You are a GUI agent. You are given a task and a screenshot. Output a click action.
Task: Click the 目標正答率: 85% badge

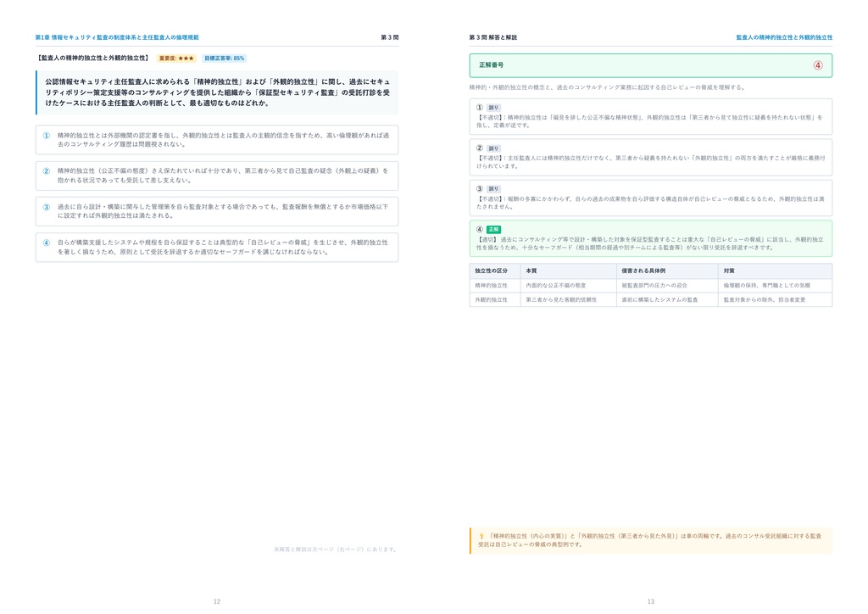tap(224, 59)
